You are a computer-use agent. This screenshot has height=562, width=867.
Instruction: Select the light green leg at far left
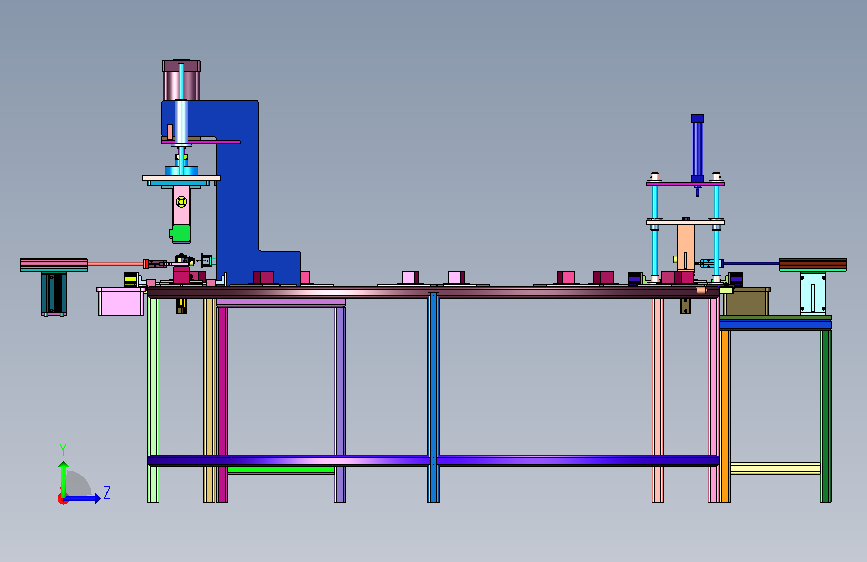[x=153, y=400]
